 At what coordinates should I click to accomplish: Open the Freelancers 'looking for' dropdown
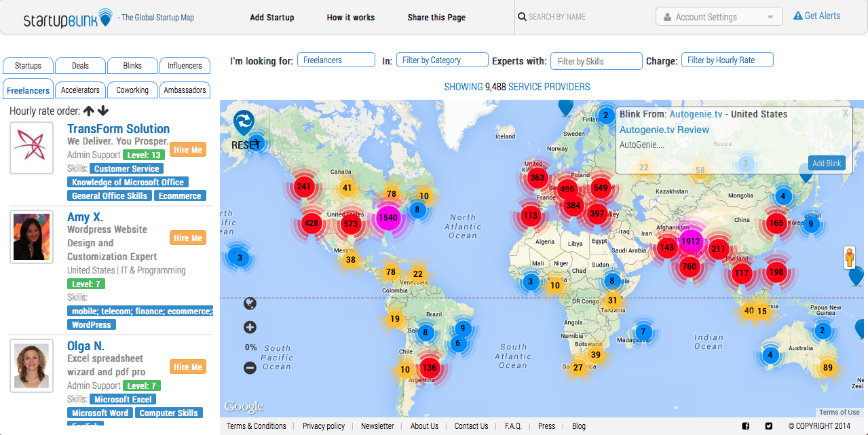(336, 60)
